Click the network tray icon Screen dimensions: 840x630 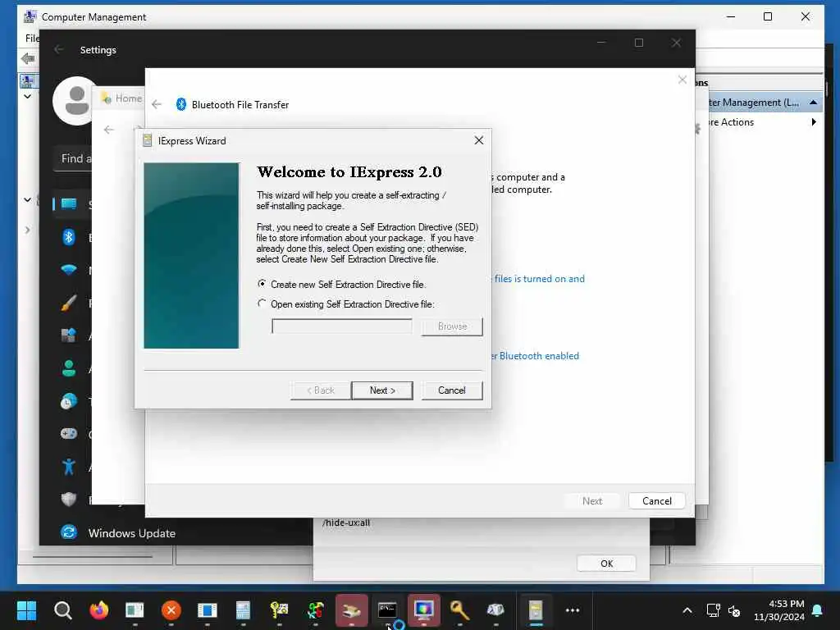(x=713, y=610)
